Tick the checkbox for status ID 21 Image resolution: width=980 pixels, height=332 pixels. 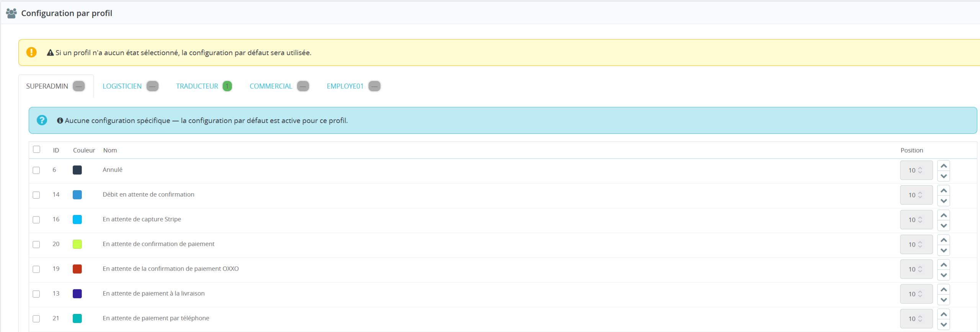click(x=36, y=319)
